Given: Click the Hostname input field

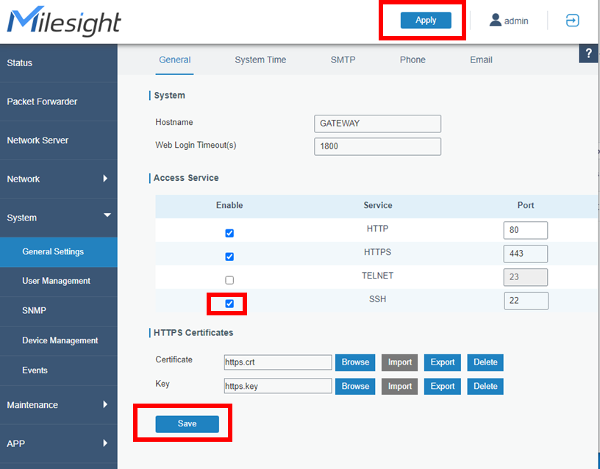Looking at the screenshot, I should point(377,123).
